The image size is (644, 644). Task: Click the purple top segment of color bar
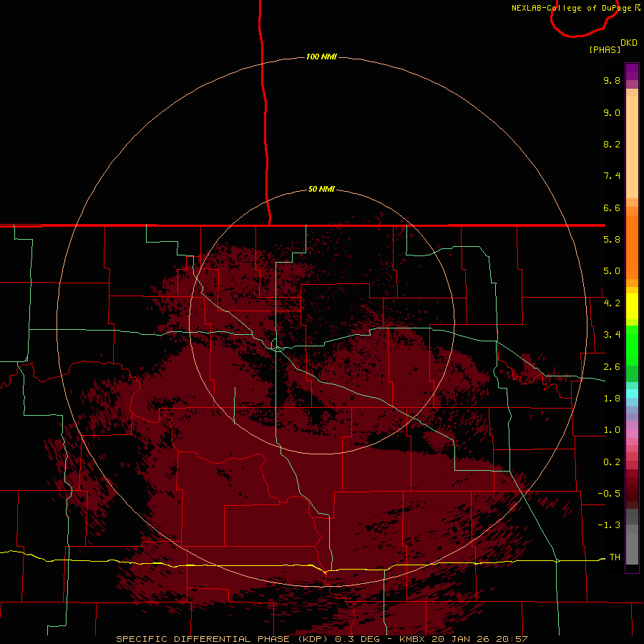(x=632, y=72)
